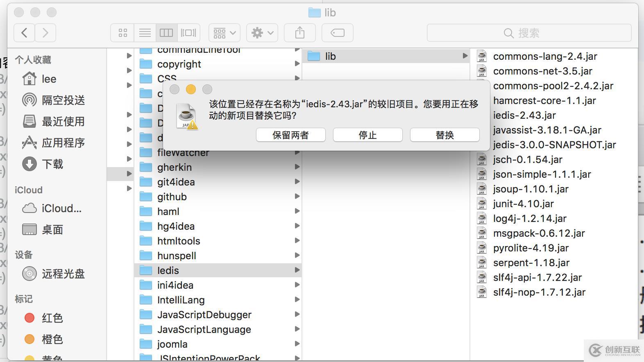Select jsch-0.1.54.jar file
644x362 pixels.
click(528, 159)
